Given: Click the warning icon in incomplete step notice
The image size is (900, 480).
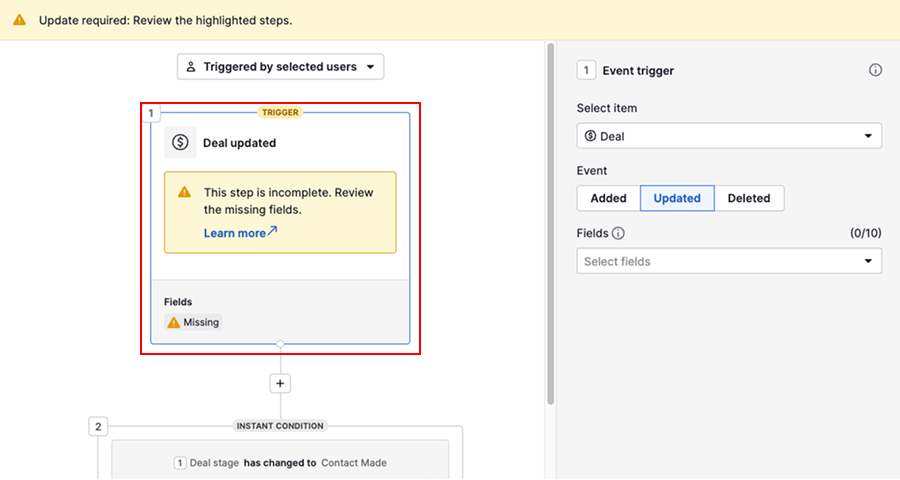Looking at the screenshot, I should coord(184,192).
